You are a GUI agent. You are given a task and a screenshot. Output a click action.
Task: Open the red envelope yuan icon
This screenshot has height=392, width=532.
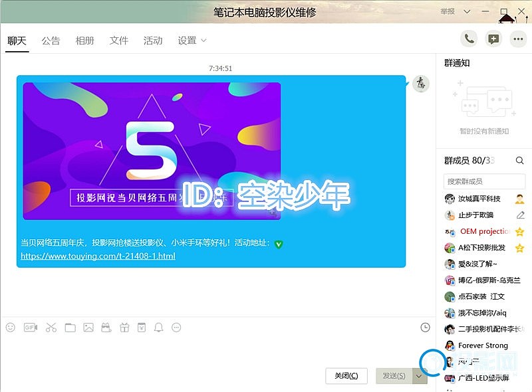click(x=142, y=328)
